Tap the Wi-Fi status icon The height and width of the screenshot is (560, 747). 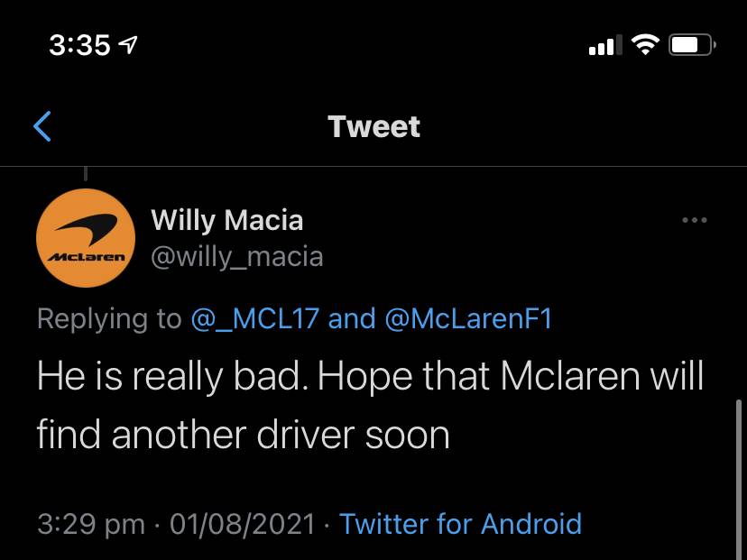[645, 45]
